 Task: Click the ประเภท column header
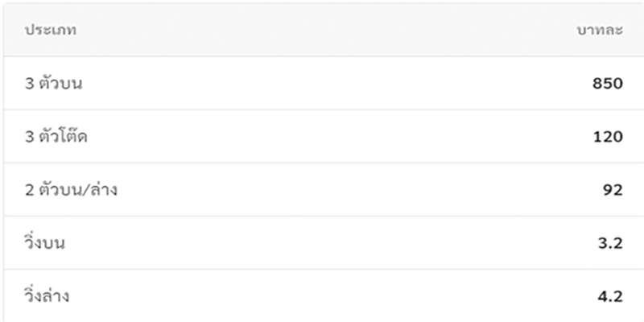tap(51, 31)
